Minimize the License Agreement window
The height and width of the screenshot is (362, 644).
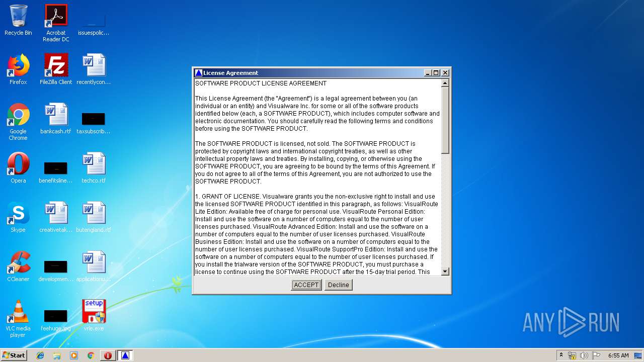(x=428, y=73)
